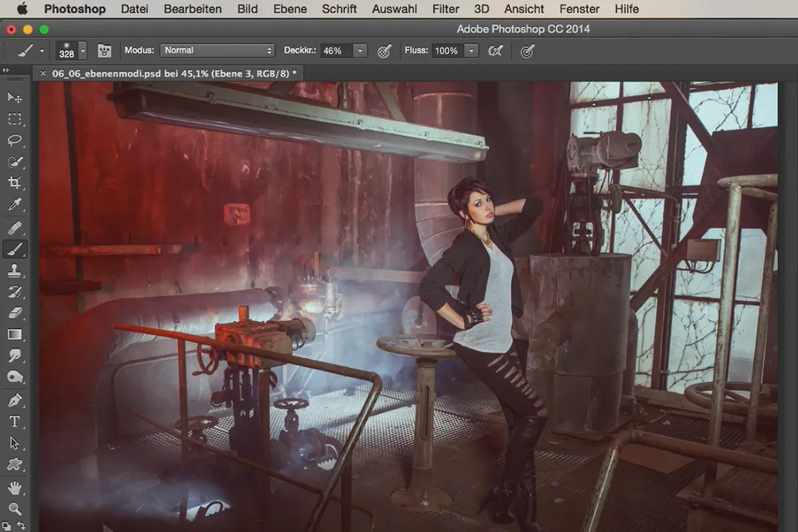The height and width of the screenshot is (532, 798).
Task: Toggle pressure control for opacity
Action: pyautogui.click(x=384, y=51)
